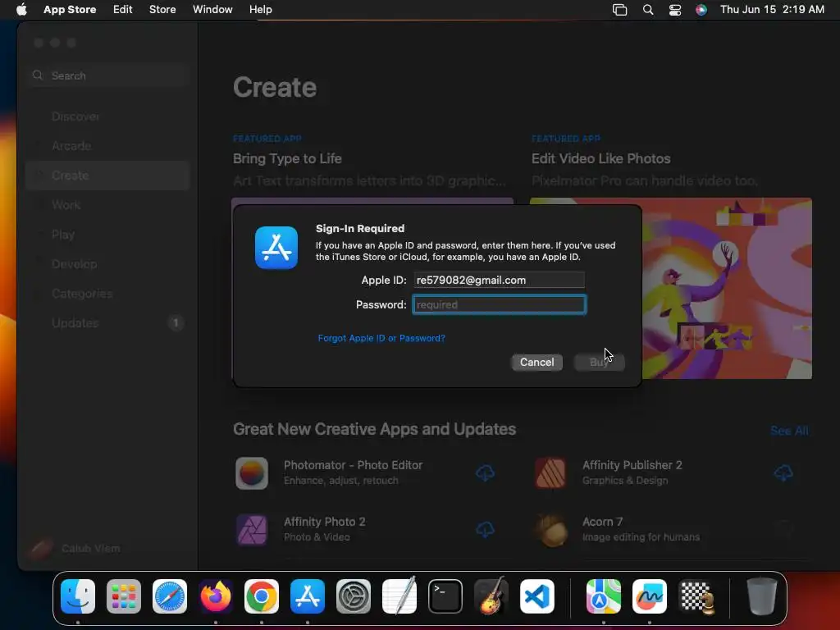840x630 pixels.
Task: Open Maps from the dock
Action: pos(604,596)
